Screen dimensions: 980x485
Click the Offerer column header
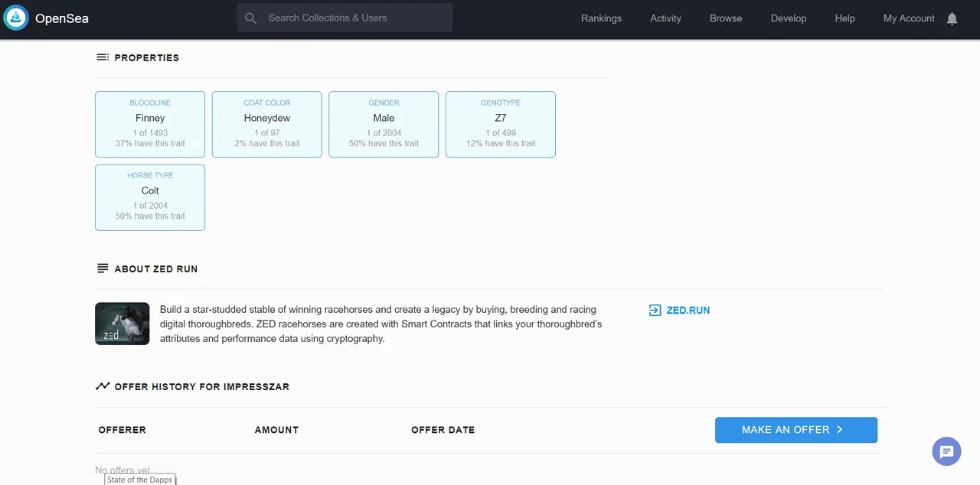pyautogui.click(x=122, y=430)
